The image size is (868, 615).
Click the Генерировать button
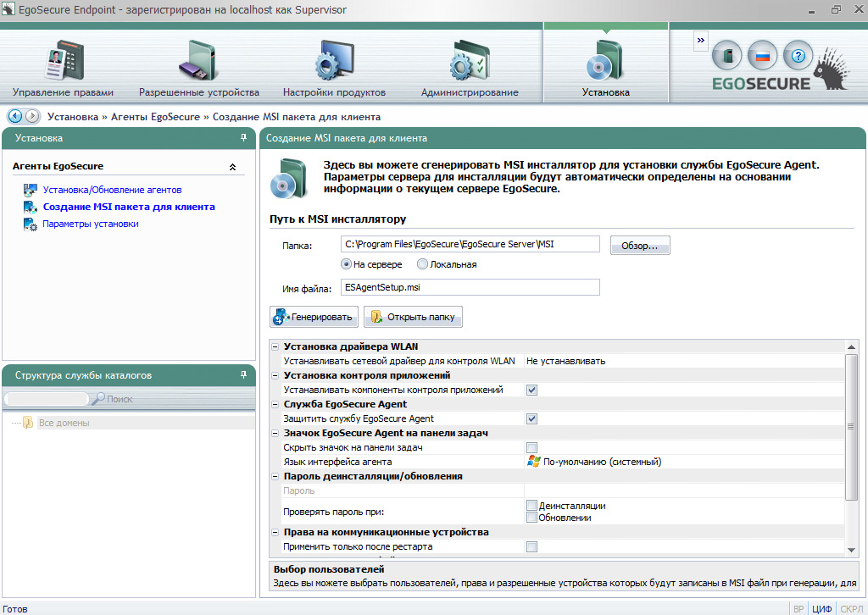(x=314, y=317)
